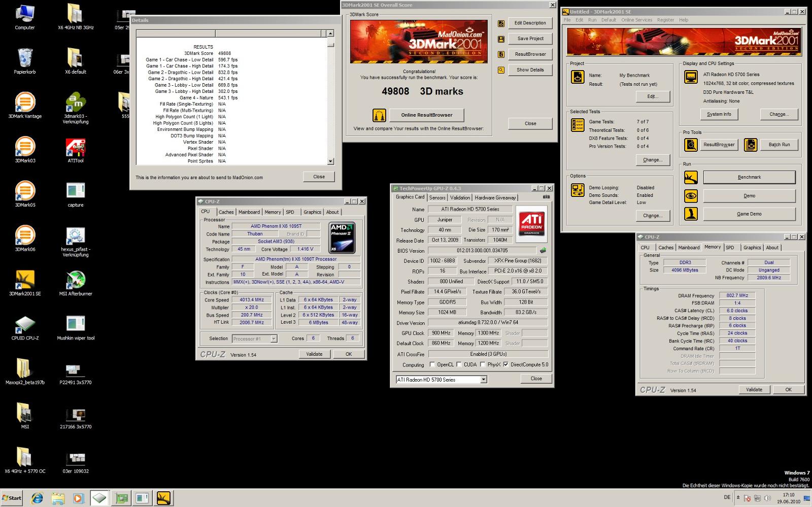The width and height of the screenshot is (812, 507).
Task: Open the File menu in 3DMark2001 SE
Action: [x=567, y=20]
